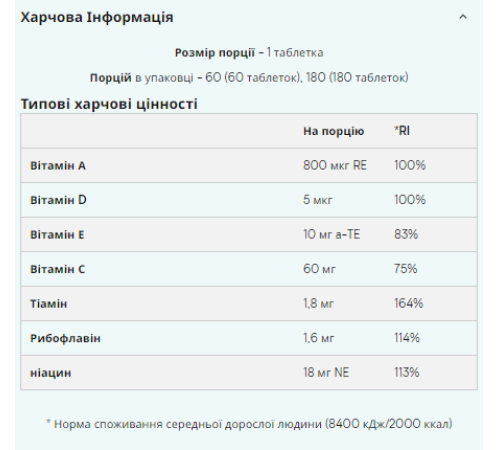Screen dimensions: 500x450
Task: Click the Харчова Інформація heading
Action: click(x=97, y=17)
